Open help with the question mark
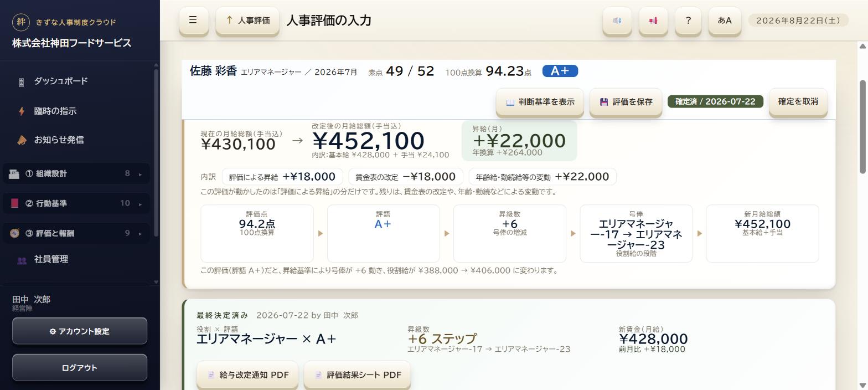Screen dimensions: 868x390 pos(688,20)
